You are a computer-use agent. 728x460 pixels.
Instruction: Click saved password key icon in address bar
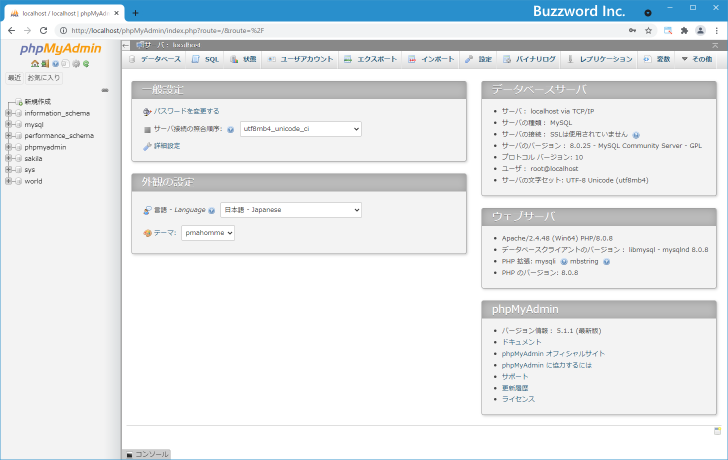pos(632,31)
